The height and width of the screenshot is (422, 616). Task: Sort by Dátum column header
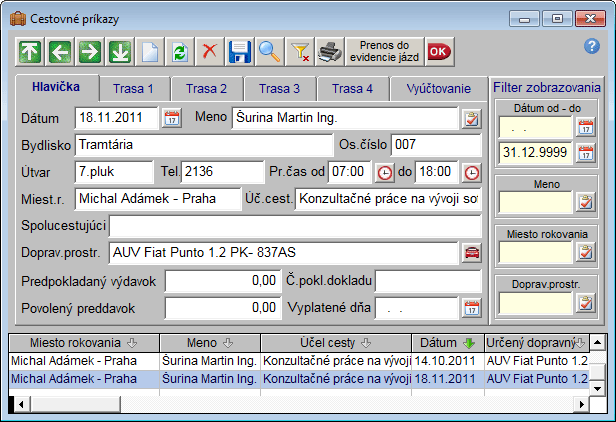[x=448, y=343]
